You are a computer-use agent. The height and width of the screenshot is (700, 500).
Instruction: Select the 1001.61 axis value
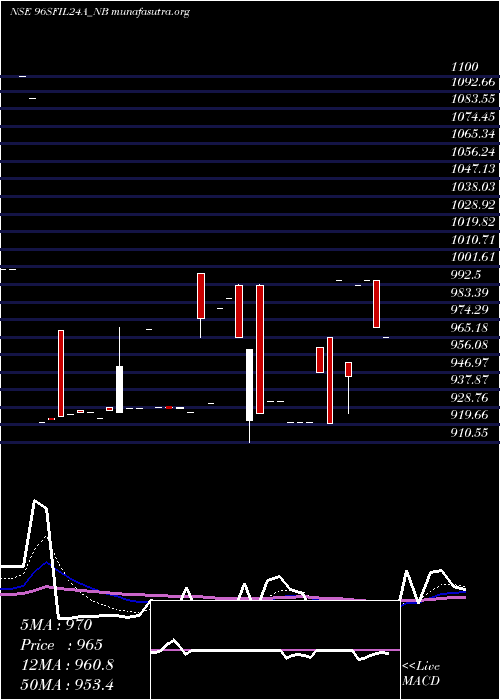[473, 257]
